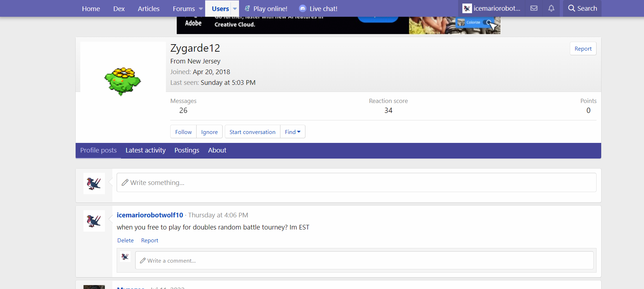Click the Search magnifier button
Image resolution: width=644 pixels, height=289 pixels.
click(x=582, y=8)
